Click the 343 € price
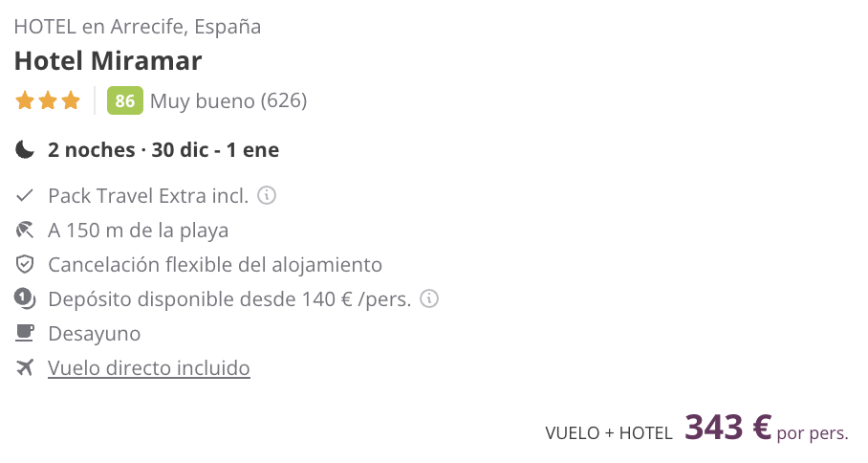The width and height of the screenshot is (868, 463). click(x=727, y=428)
